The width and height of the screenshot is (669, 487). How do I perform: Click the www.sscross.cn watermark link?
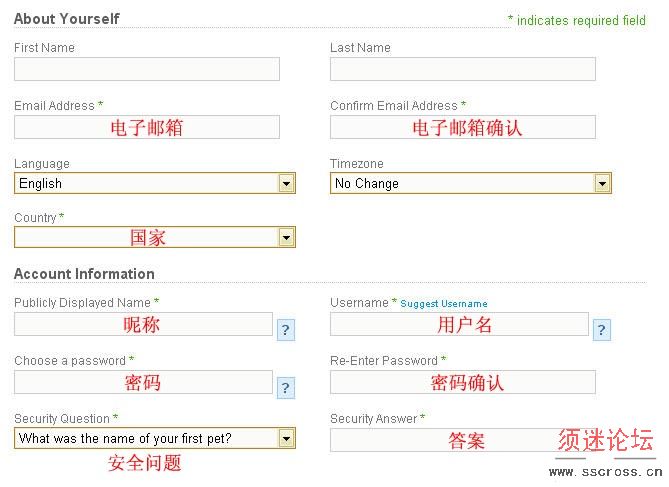pyautogui.click(x=605, y=472)
